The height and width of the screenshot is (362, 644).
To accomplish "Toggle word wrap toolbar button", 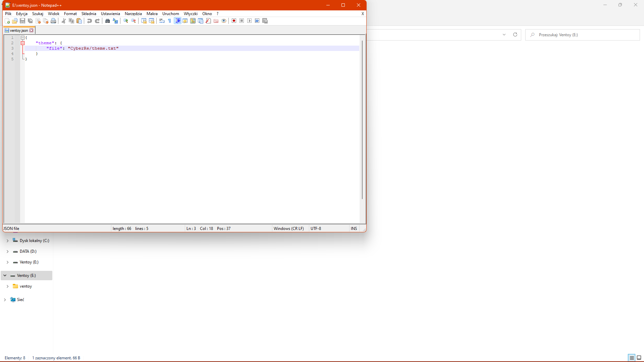I will 162,21.
